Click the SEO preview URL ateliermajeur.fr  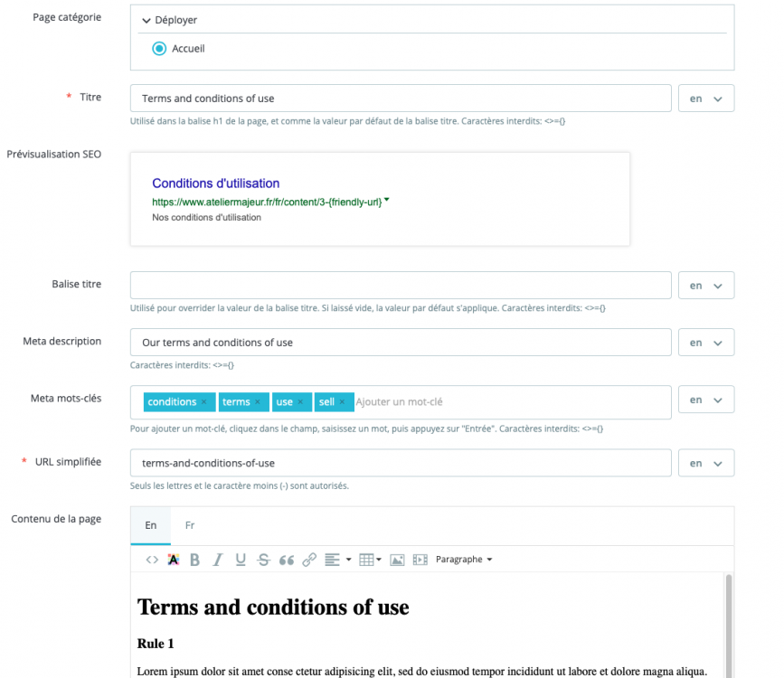coord(267,202)
